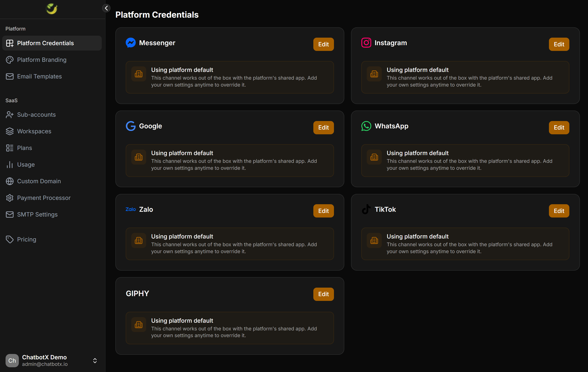Open Email Templates page
The width and height of the screenshot is (588, 372).
click(x=52, y=76)
